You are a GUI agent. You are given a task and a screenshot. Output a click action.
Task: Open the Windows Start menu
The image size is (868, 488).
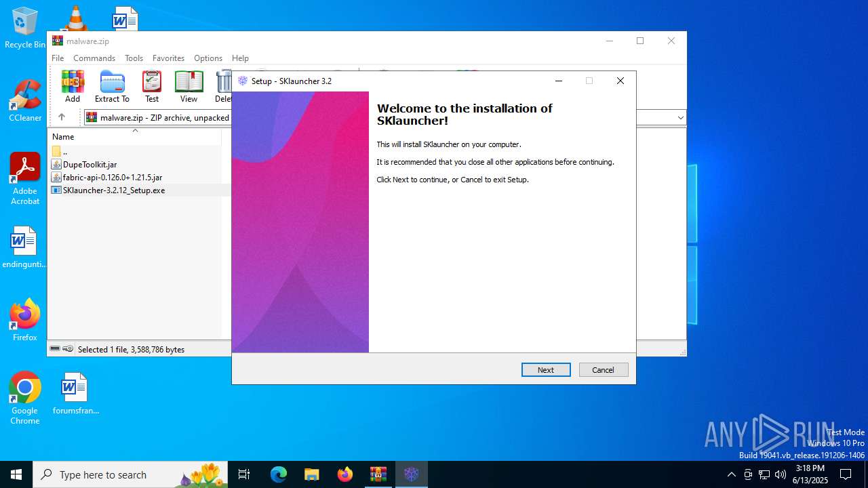tap(16, 474)
